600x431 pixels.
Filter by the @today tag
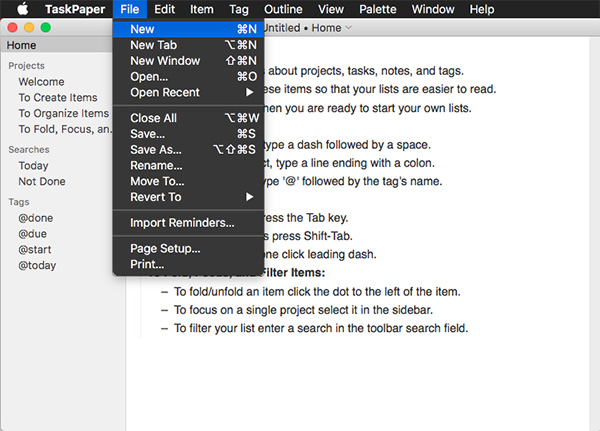pyautogui.click(x=37, y=265)
